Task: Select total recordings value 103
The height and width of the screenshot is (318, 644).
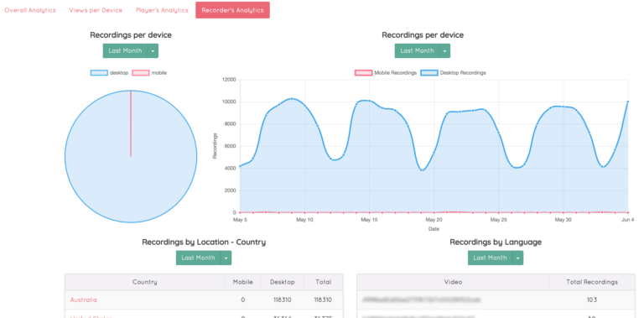Action: tap(592, 300)
